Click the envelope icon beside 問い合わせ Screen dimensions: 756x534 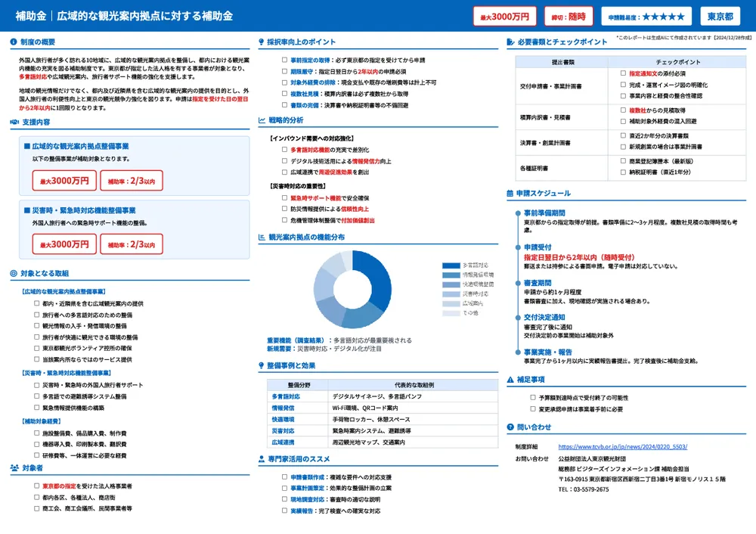(510, 427)
